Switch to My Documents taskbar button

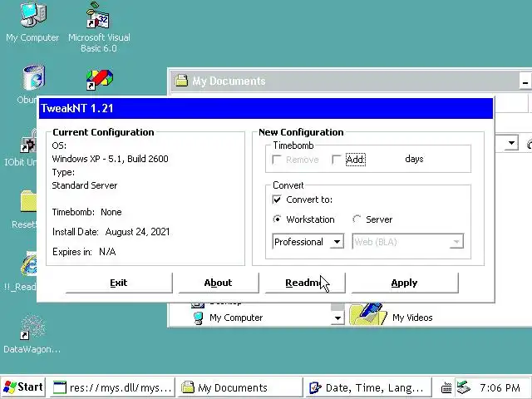(x=240, y=387)
